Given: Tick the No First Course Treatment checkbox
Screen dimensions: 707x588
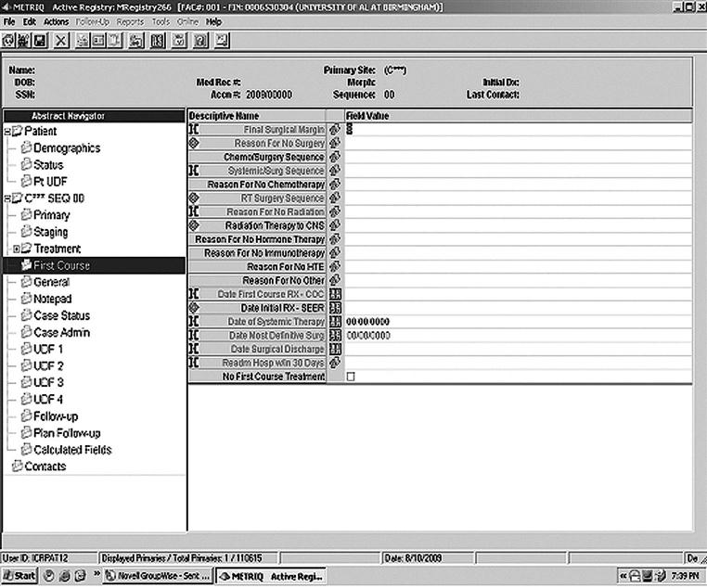Looking at the screenshot, I should [351, 377].
